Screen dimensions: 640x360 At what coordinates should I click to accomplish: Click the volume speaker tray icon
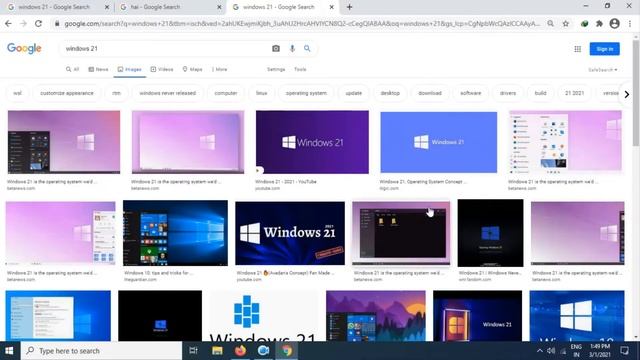pyautogui.click(x=551, y=351)
